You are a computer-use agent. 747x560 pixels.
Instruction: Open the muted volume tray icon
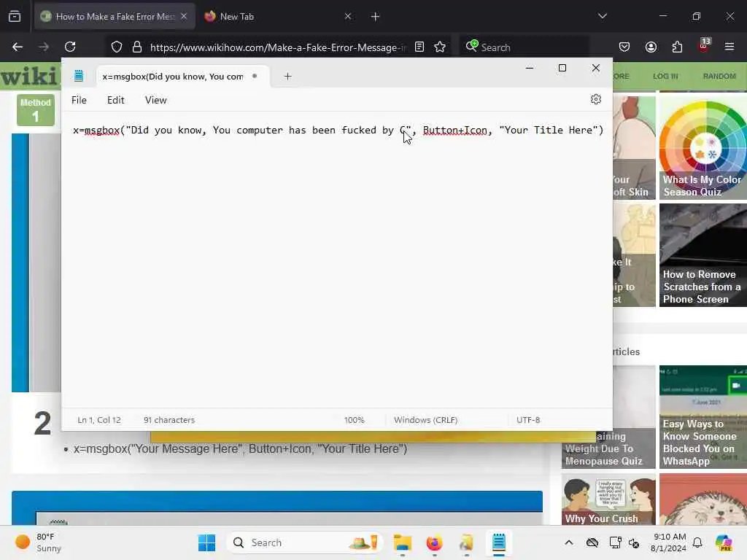point(634,542)
